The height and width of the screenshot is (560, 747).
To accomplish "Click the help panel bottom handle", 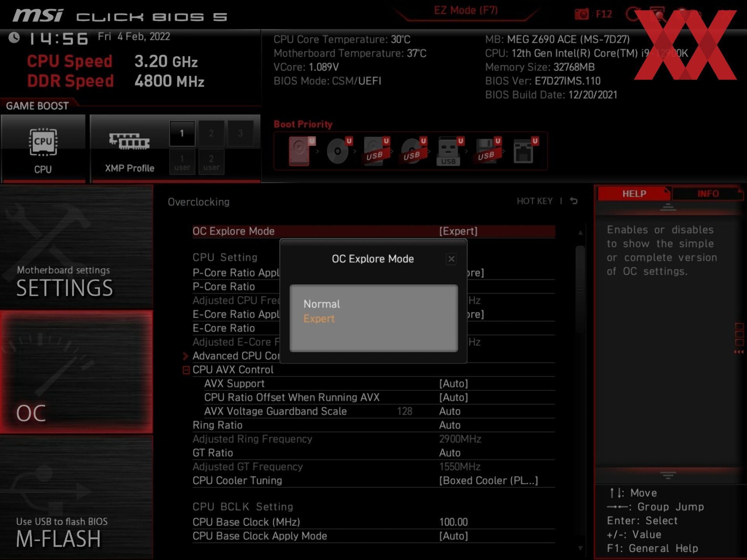I will 668,476.
